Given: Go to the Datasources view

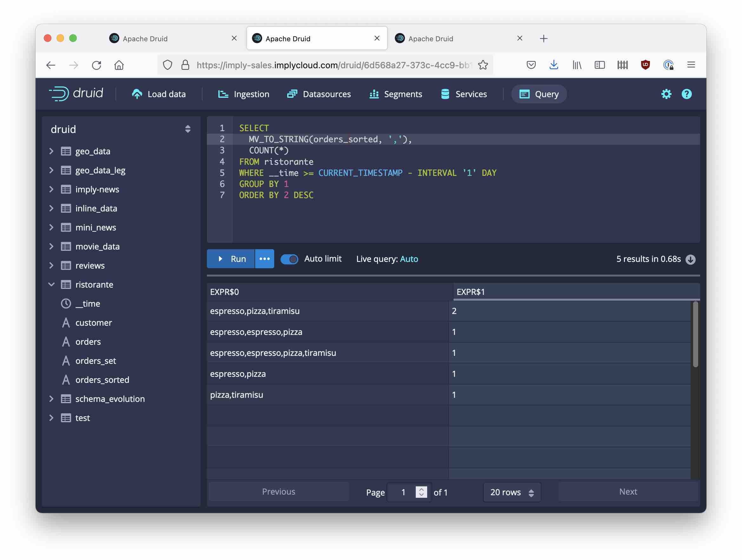Looking at the screenshot, I should tap(319, 94).
